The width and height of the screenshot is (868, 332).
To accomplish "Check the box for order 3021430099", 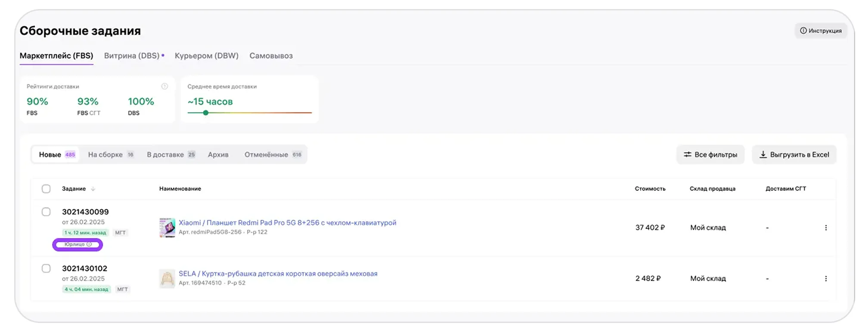I will (46, 212).
